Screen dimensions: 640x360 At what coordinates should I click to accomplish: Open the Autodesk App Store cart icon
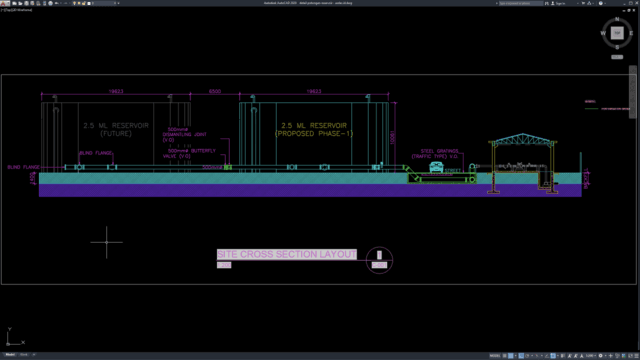tap(583, 3)
